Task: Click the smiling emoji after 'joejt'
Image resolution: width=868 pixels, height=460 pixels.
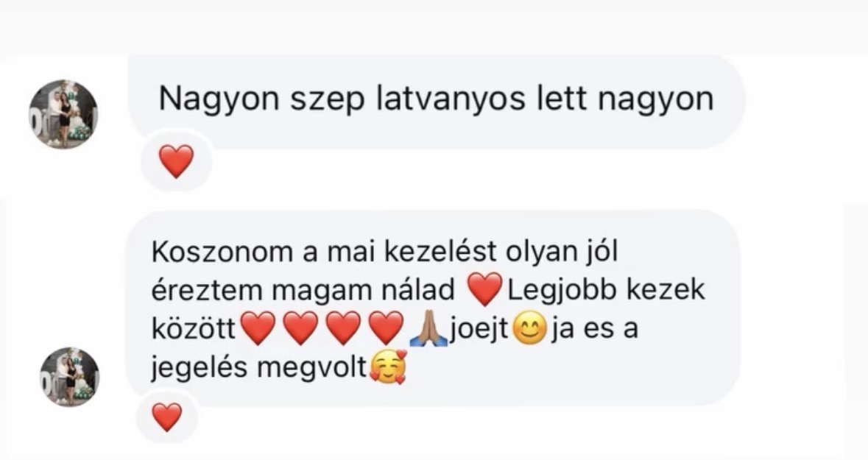Action: 530,329
